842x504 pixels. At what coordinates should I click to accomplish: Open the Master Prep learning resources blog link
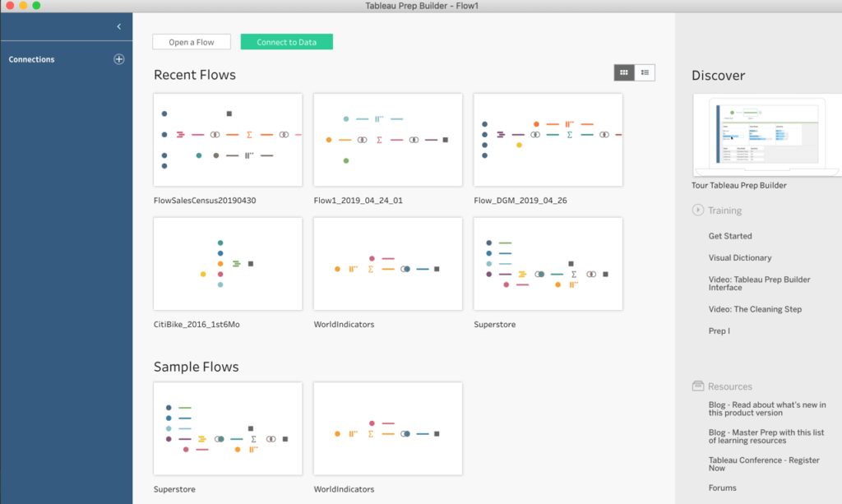766,437
